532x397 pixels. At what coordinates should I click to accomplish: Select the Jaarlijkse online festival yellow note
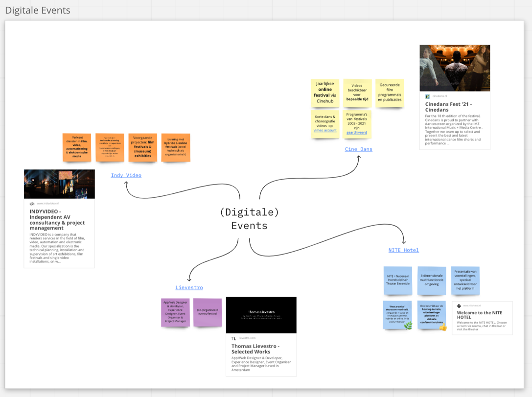pos(325,93)
